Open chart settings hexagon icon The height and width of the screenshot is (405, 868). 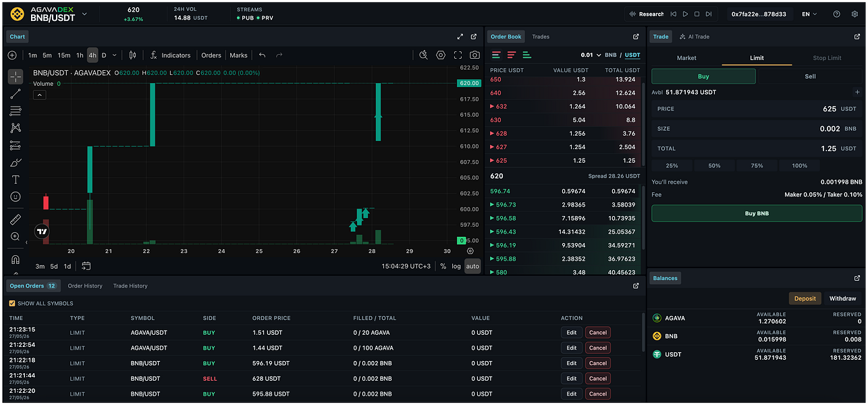(441, 55)
